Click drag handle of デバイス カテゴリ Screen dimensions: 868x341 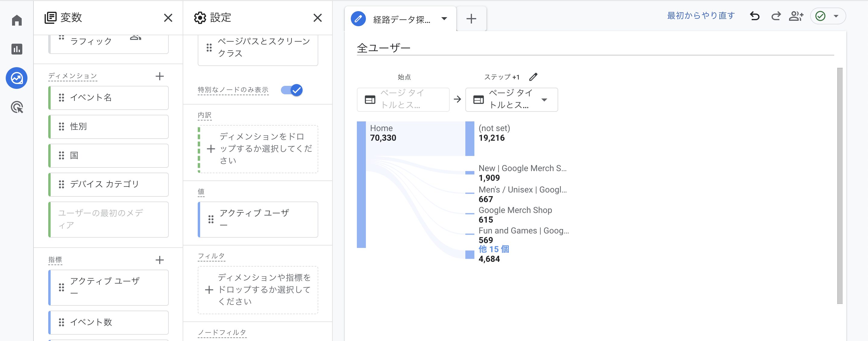coord(61,184)
